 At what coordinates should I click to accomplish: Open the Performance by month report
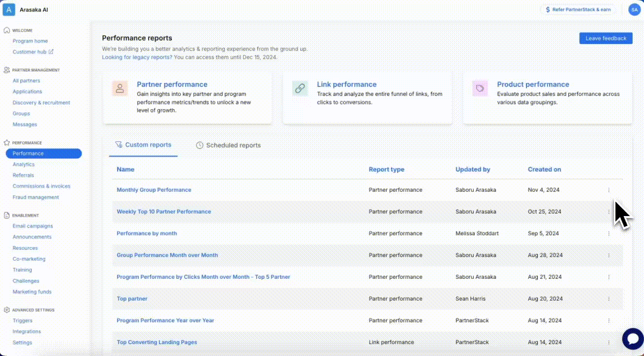point(147,233)
